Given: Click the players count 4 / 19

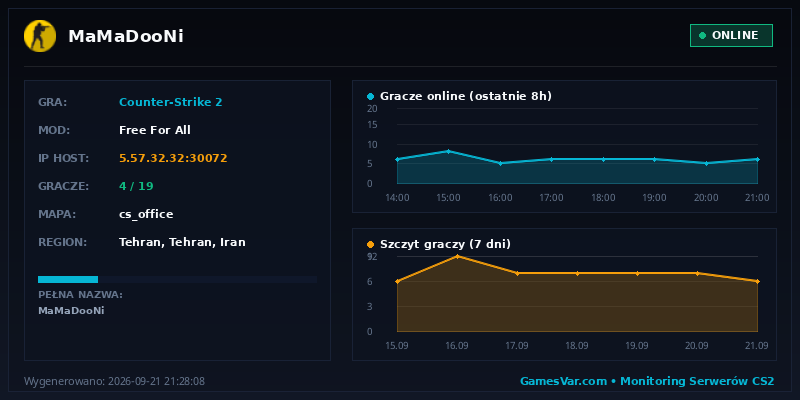Looking at the screenshot, I should pos(136,186).
